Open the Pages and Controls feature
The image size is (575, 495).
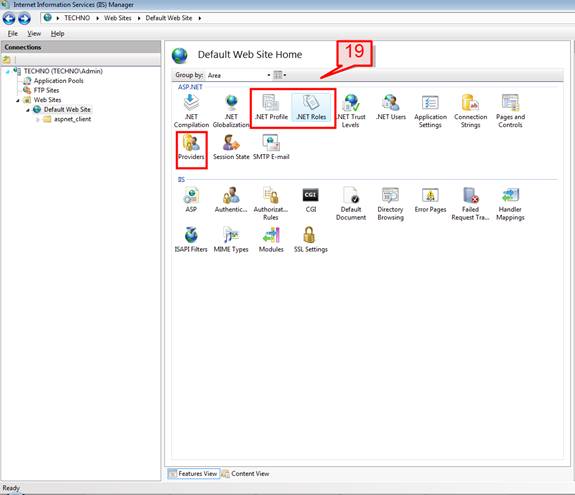510,111
